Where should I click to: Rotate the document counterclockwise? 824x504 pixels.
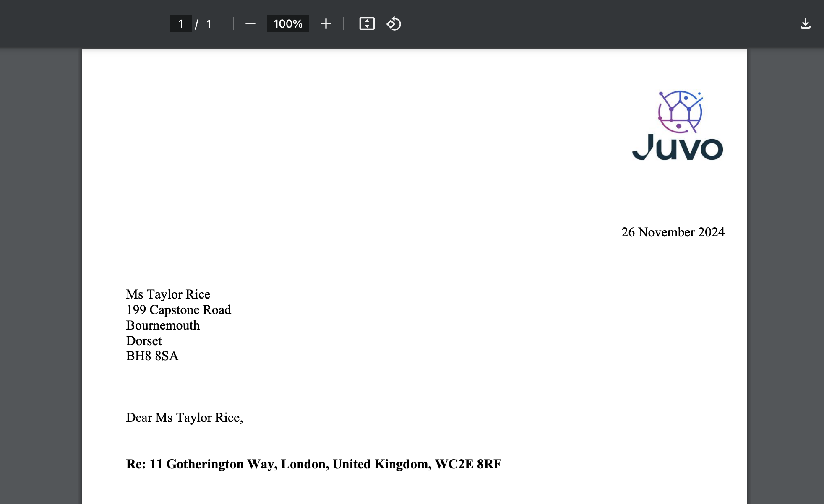pos(394,23)
